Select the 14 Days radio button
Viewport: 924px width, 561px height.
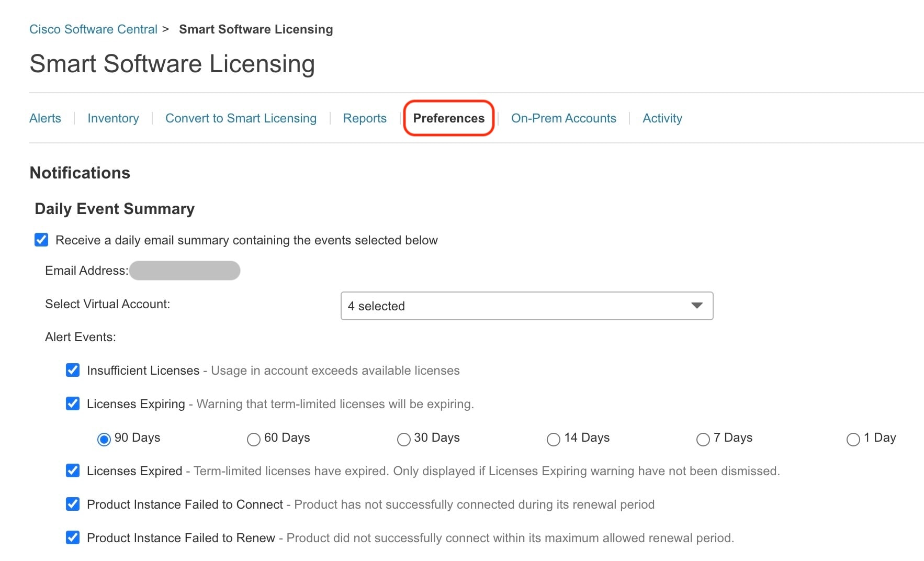(554, 439)
